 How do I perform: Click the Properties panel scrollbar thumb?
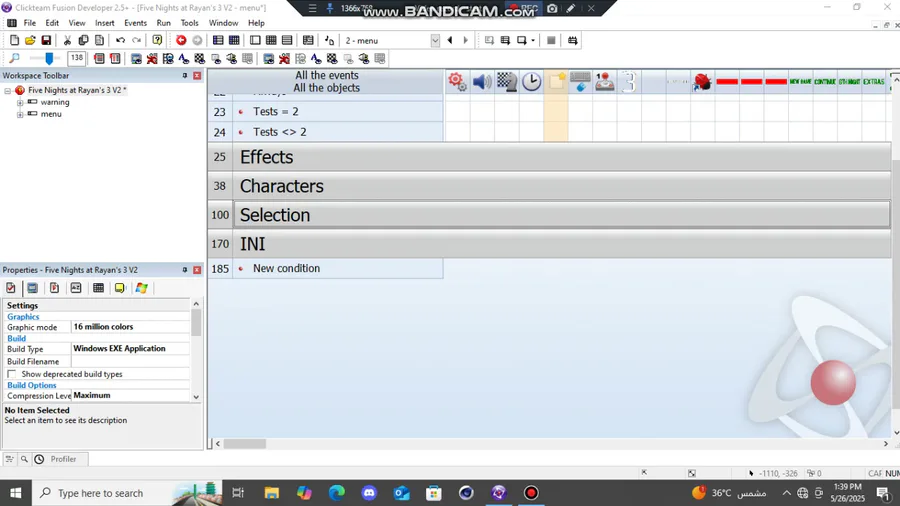tap(196, 323)
